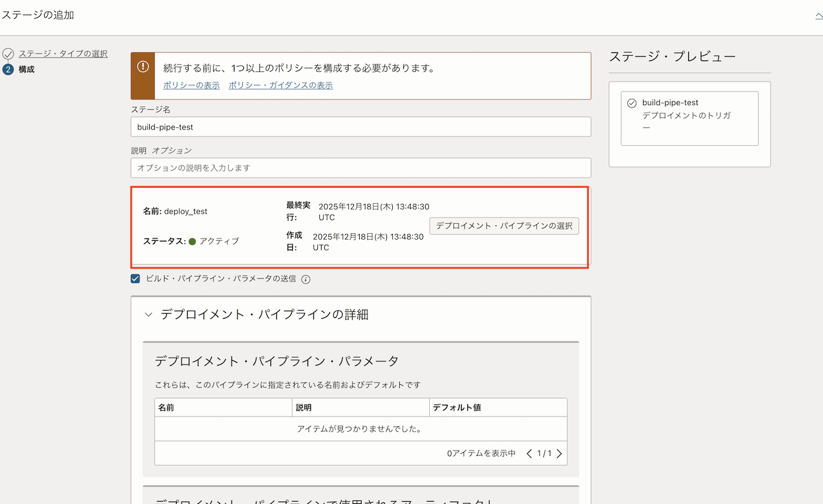This screenshot has height=504, width=823.
Task: Go to the next page of the parameters table
Action: pyautogui.click(x=559, y=453)
